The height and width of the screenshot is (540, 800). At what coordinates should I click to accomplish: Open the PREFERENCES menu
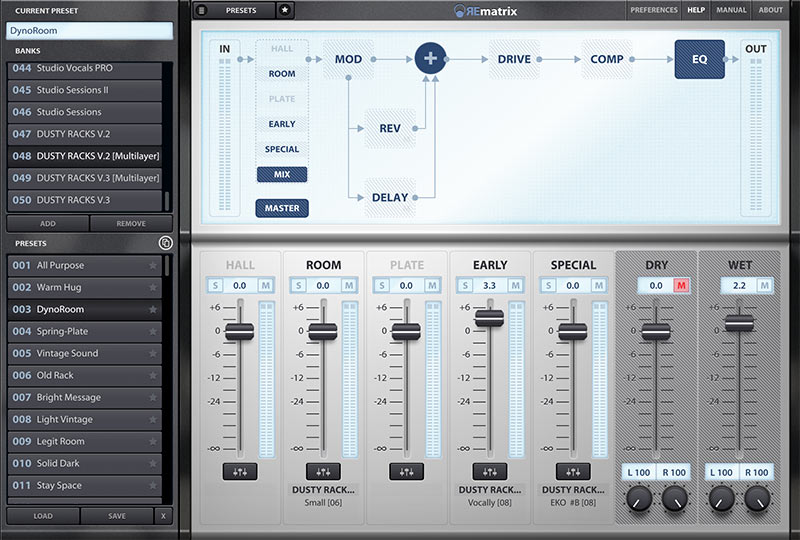pos(653,10)
